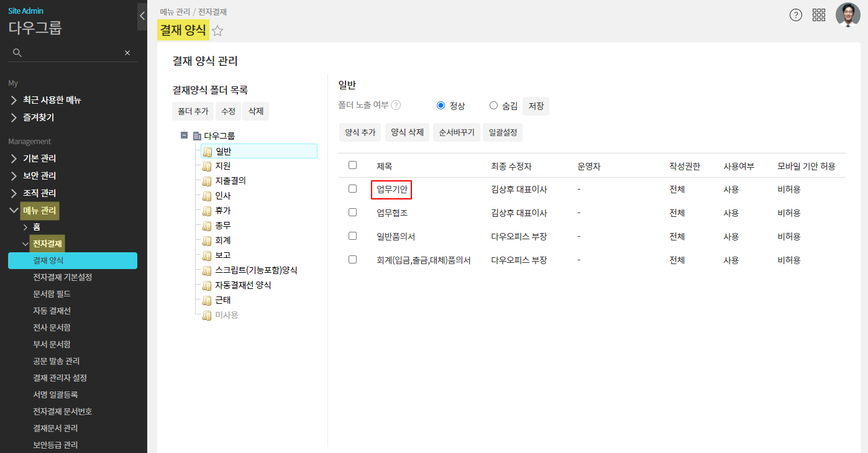Image resolution: width=868 pixels, height=453 pixels.
Task: Open the 업무기안 form link
Action: tap(391, 190)
